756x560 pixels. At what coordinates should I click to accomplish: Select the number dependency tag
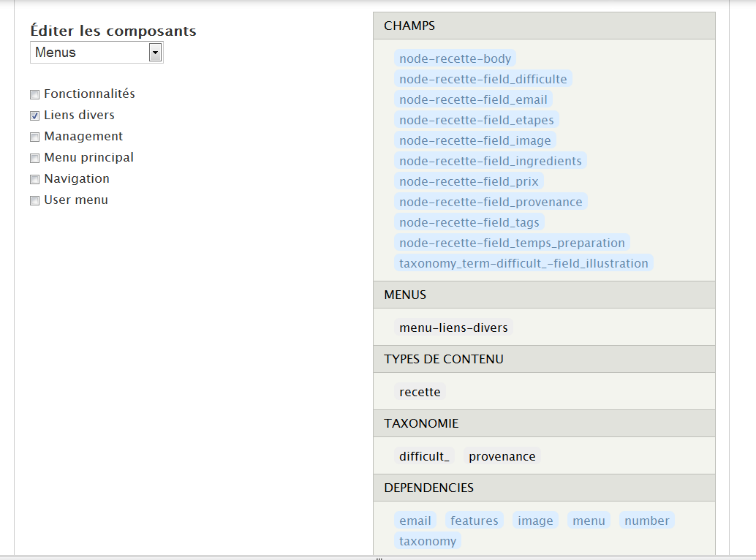tap(646, 521)
